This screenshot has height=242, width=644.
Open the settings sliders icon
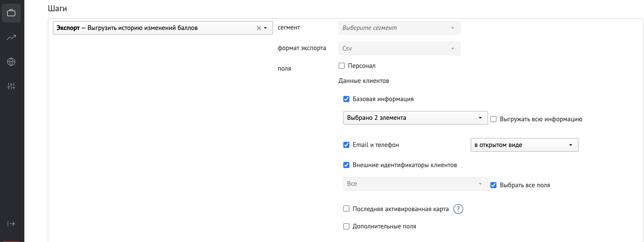pyautogui.click(x=11, y=86)
